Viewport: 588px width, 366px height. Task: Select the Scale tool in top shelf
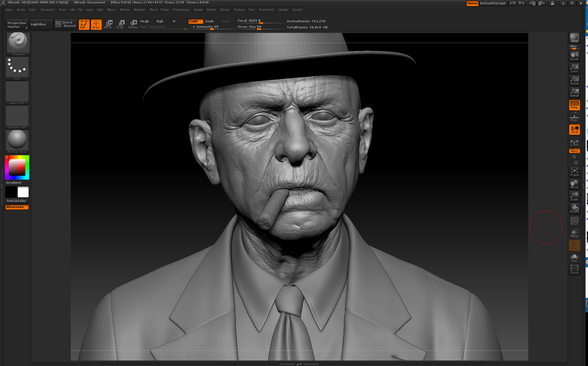tap(120, 24)
